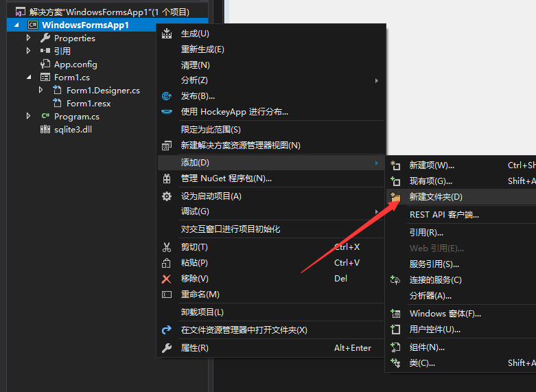Image resolution: width=536 pixels, height=392 pixels.
Task: Collapse the WindowsFormsApp1 project node
Action: [16, 25]
